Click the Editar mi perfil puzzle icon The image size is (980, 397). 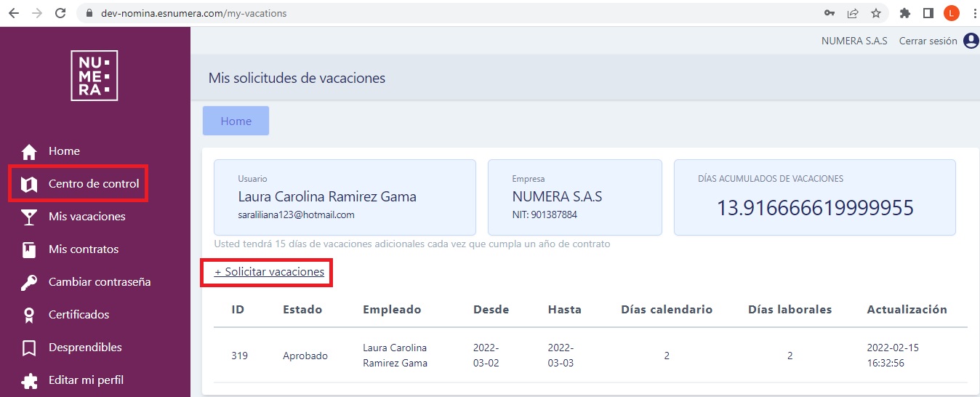29,380
